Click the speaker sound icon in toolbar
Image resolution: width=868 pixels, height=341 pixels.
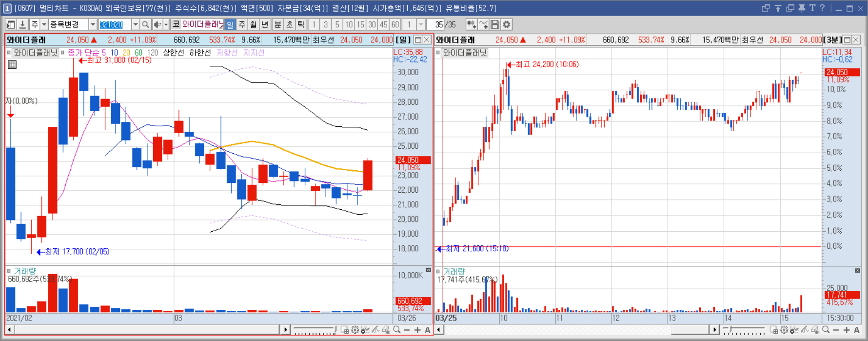pos(158,24)
